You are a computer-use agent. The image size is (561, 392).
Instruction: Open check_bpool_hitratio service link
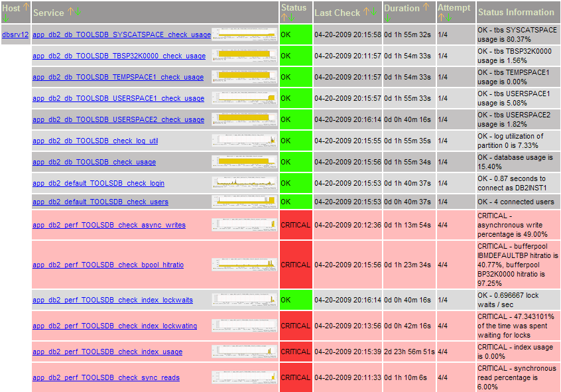(x=108, y=265)
